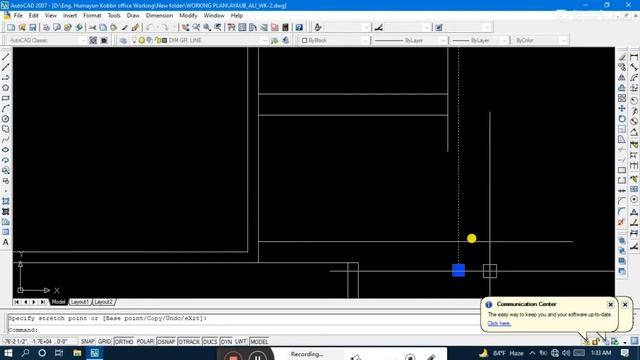Open the text style dropdown
Viewport: 640px width, 360px height.
pos(366,27)
